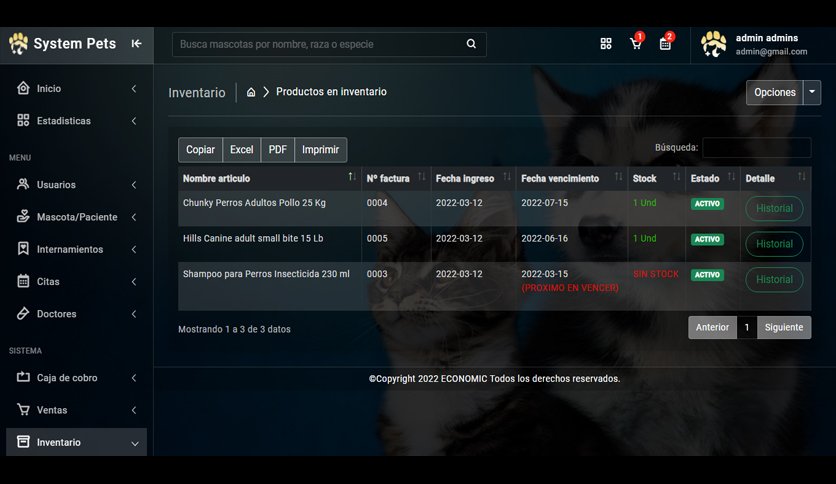Click the Usuarios people icon
Screen dimensions: 836x484
[x=23, y=184]
